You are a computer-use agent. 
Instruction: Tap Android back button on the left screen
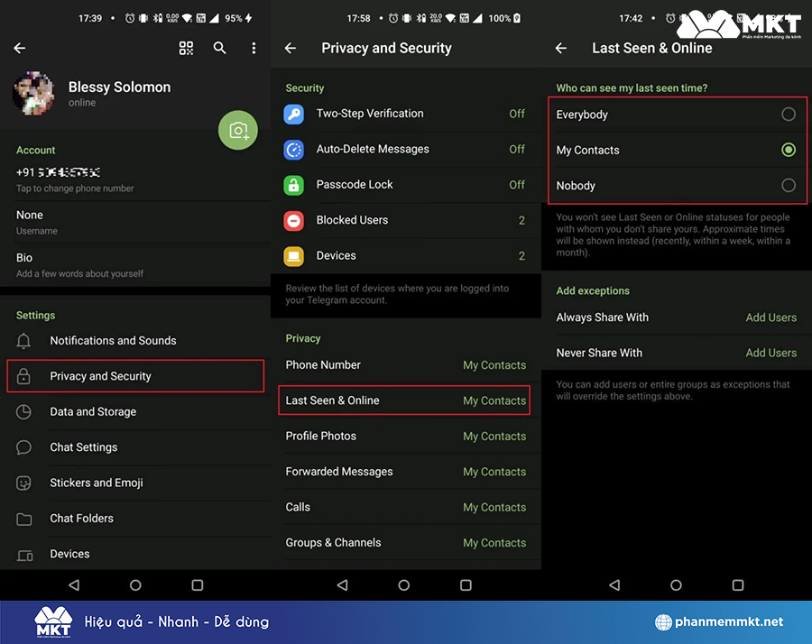[74, 585]
